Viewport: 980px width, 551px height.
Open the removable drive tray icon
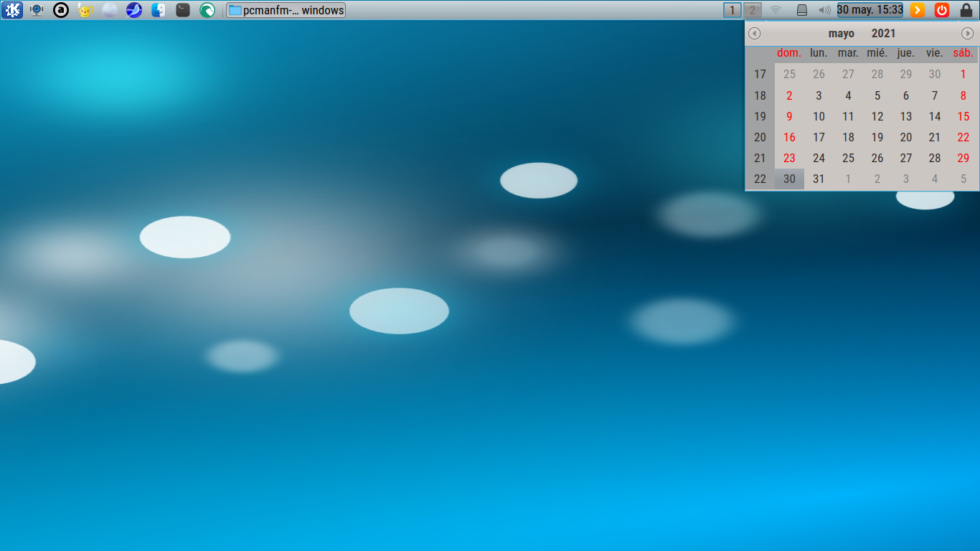[803, 10]
